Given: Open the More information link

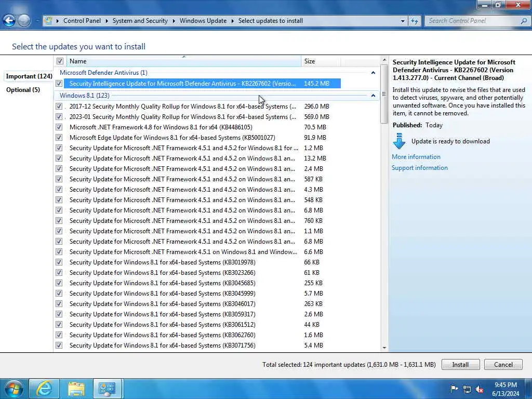Looking at the screenshot, I should [x=416, y=157].
